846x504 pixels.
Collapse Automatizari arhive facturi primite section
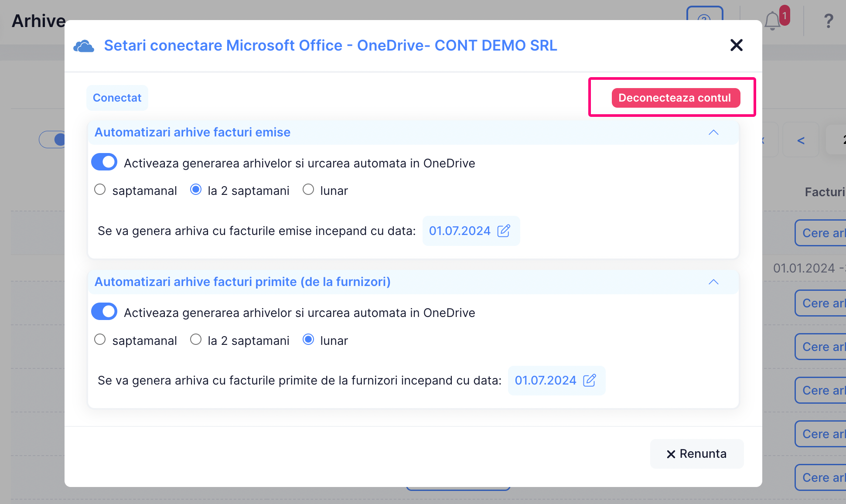[713, 282]
